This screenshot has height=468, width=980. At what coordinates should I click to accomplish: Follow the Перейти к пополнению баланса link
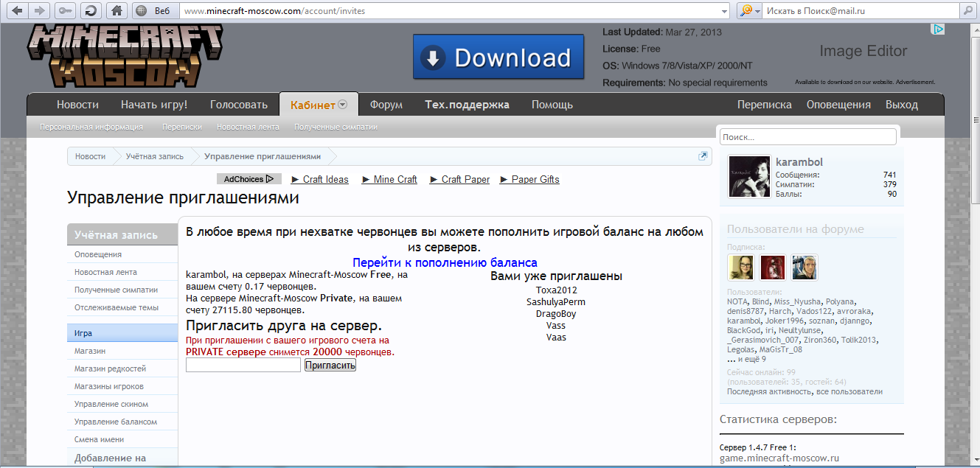coord(445,262)
